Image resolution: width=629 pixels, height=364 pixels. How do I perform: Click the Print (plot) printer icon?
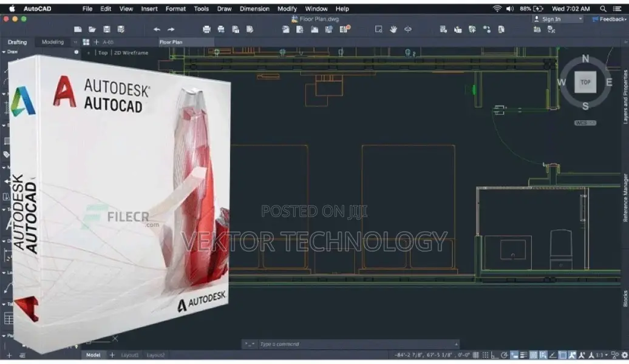pyautogui.click(x=206, y=29)
